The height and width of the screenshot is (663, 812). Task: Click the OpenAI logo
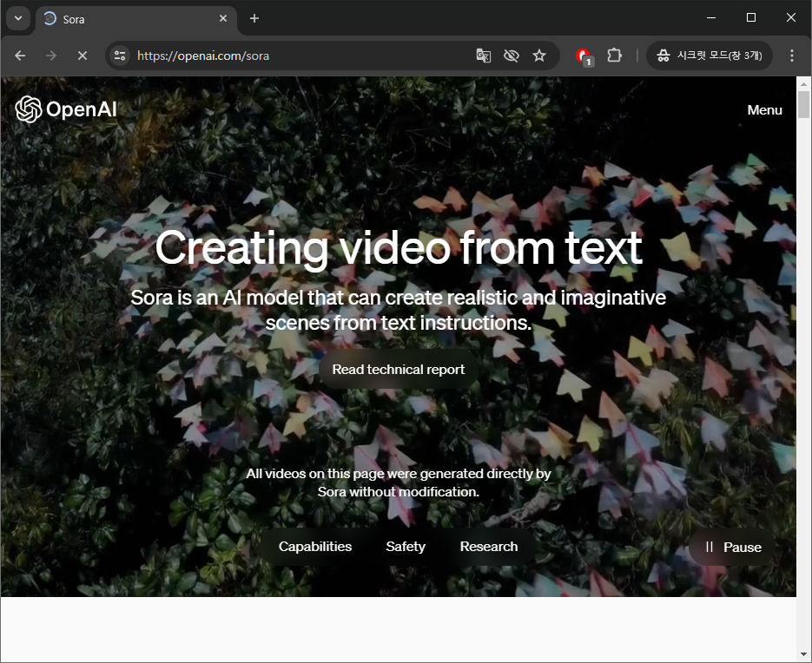(x=66, y=109)
